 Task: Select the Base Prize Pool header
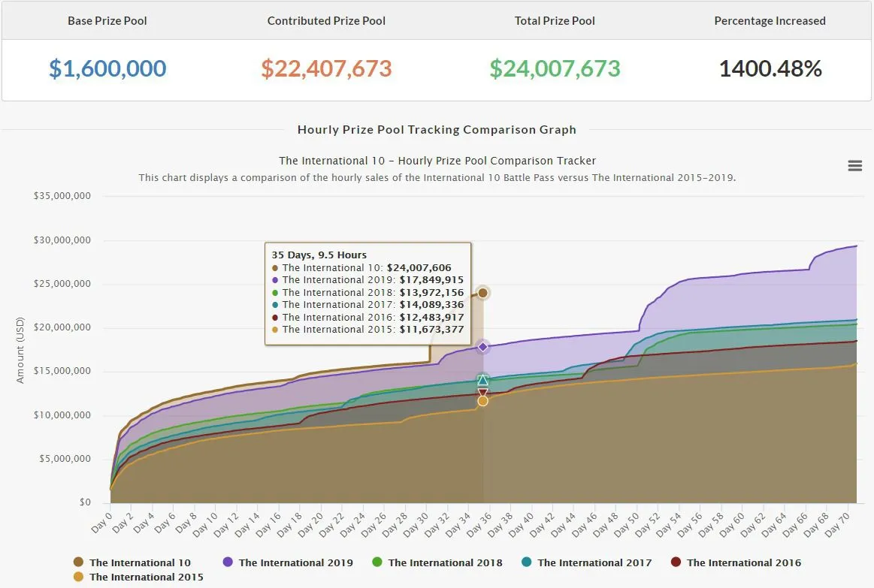point(107,20)
